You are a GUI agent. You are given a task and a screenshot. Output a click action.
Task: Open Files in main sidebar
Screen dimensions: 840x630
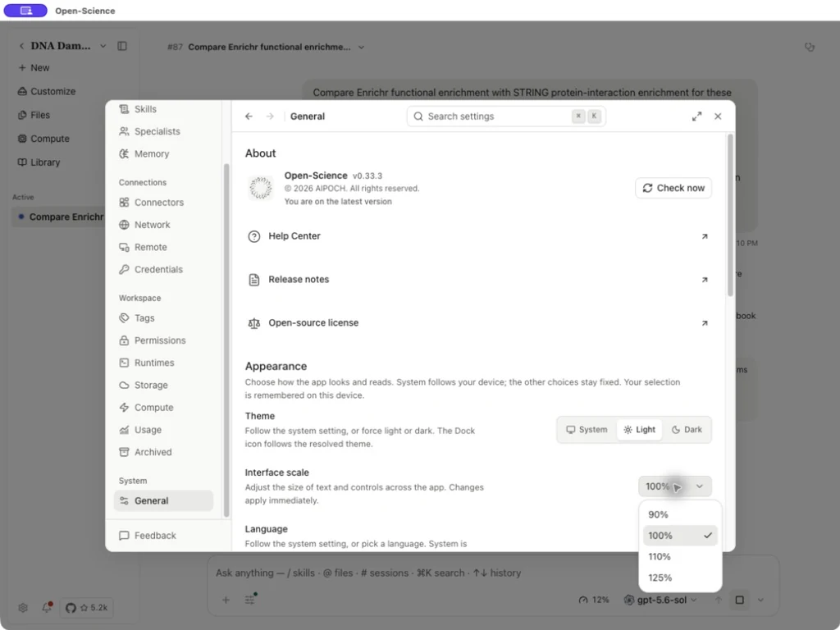pyautogui.click(x=34, y=115)
